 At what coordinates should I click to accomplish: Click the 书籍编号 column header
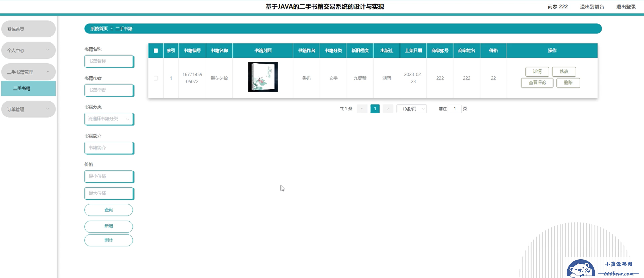(x=192, y=51)
